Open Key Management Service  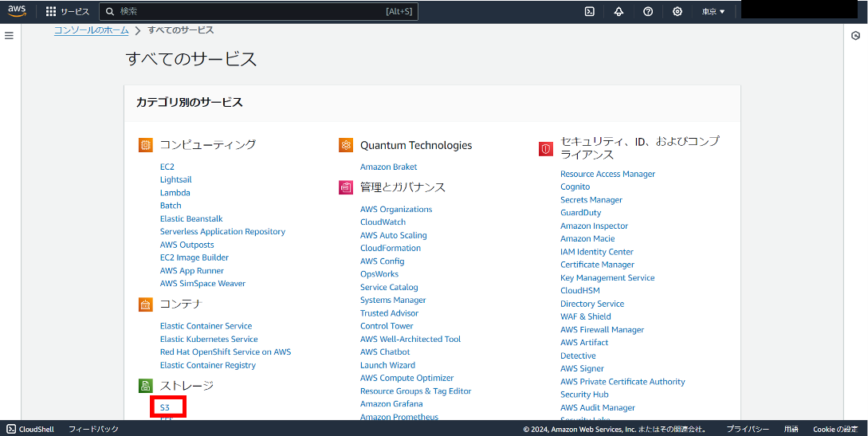(607, 277)
